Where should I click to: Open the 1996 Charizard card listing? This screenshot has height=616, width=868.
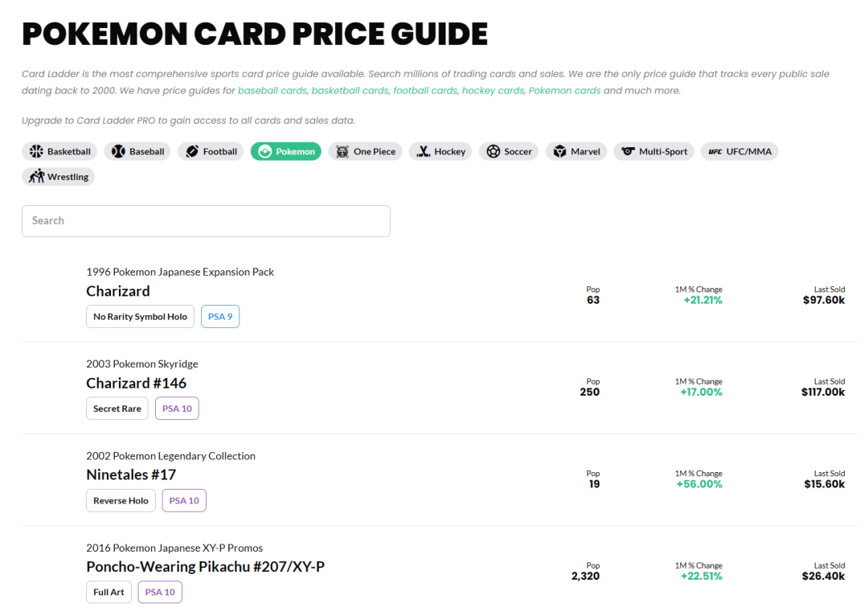coord(118,291)
